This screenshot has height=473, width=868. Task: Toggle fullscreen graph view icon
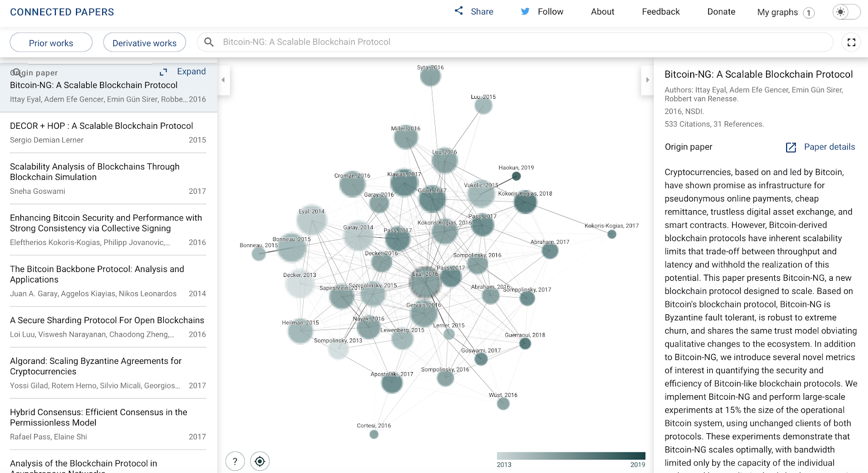[x=851, y=42]
